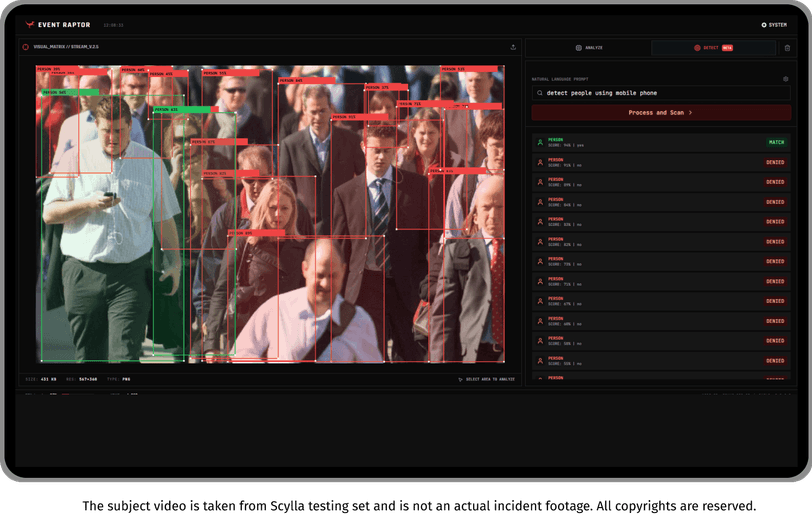Click the natural language prompt input field
Viewport: 812px width, 519px height.
click(x=661, y=93)
